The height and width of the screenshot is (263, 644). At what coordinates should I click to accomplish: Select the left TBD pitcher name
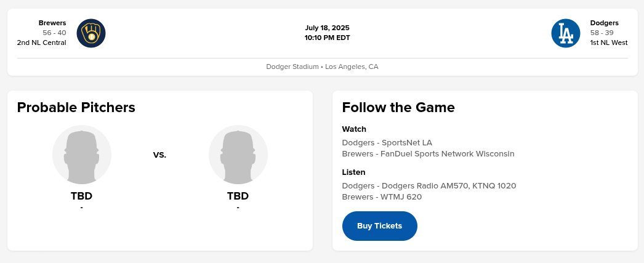tap(81, 196)
